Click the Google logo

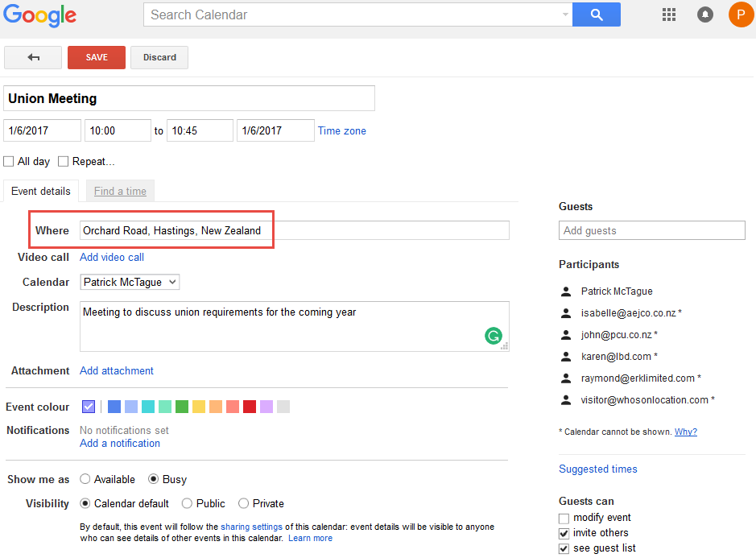[x=39, y=15]
